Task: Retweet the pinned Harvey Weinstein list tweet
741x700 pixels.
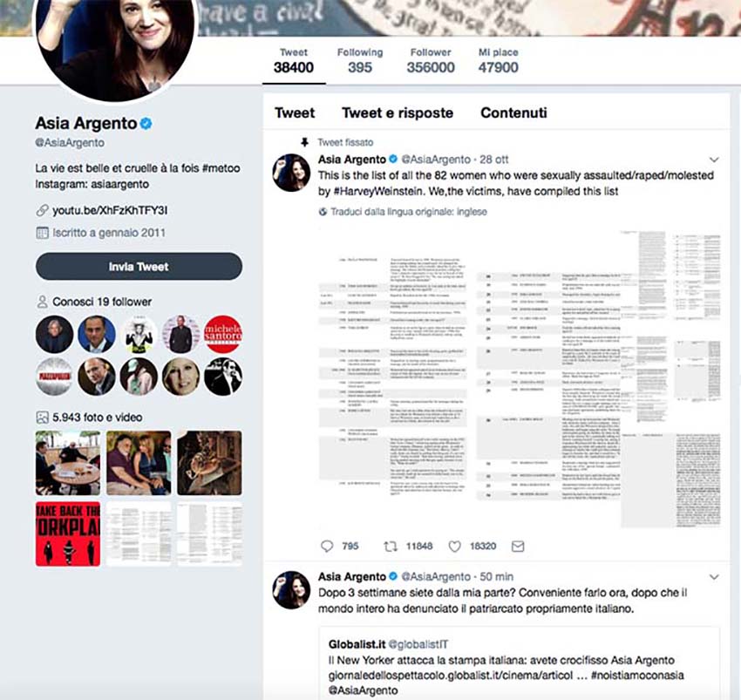Action: (x=391, y=547)
